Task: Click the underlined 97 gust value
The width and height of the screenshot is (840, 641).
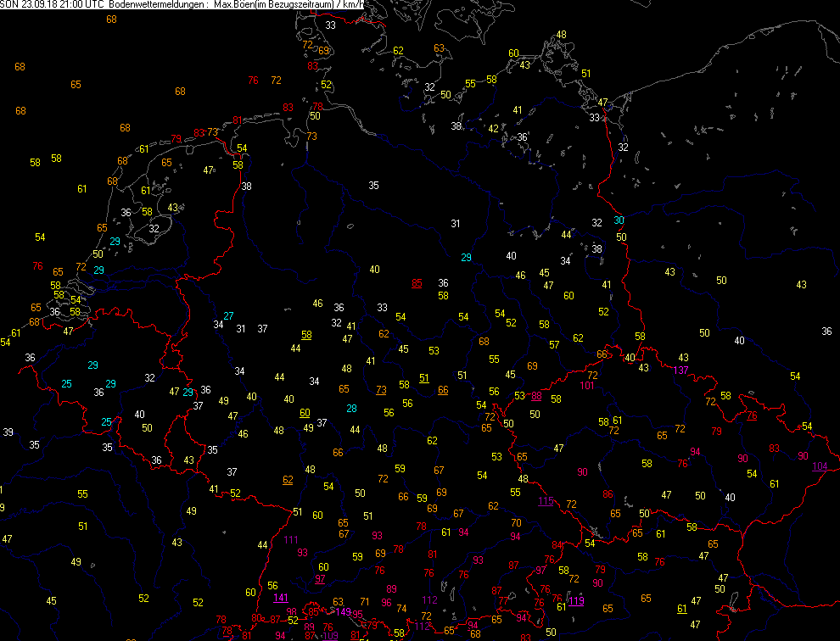Action: point(320,578)
